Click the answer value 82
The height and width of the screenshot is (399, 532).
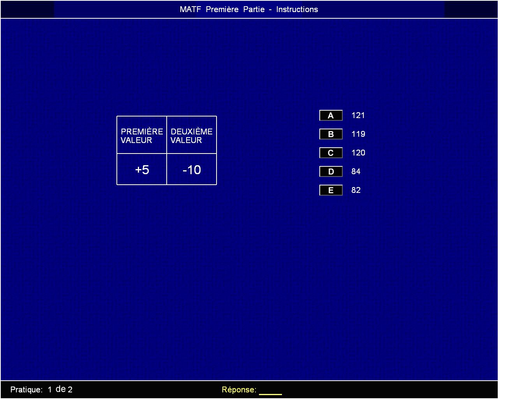pos(356,190)
